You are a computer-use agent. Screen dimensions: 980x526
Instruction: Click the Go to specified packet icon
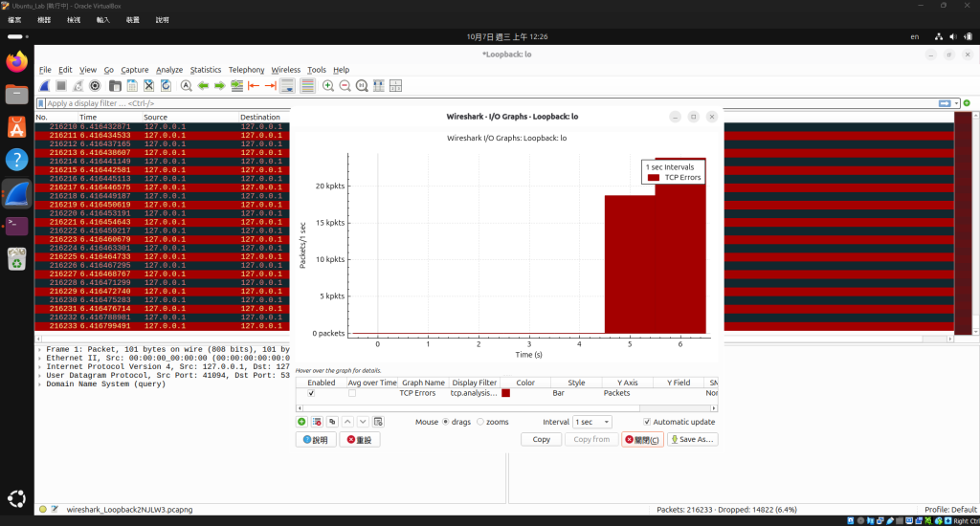[237, 85]
